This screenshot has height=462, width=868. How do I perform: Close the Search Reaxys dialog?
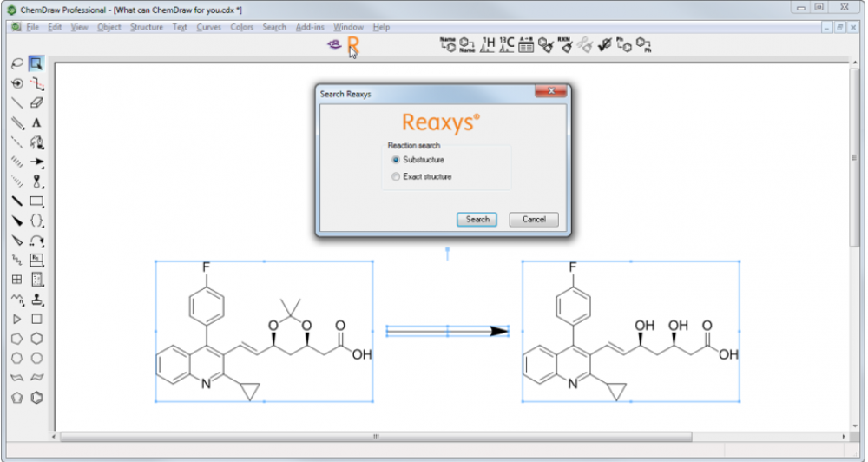(x=550, y=93)
